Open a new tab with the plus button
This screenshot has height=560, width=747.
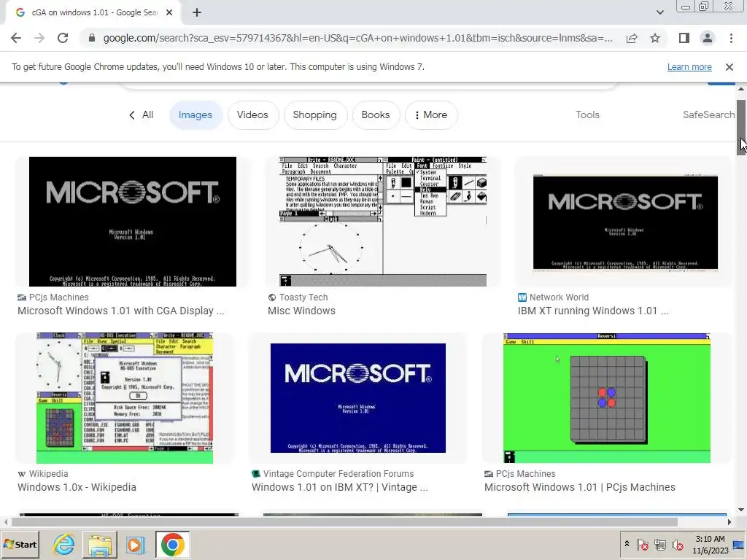pos(197,13)
